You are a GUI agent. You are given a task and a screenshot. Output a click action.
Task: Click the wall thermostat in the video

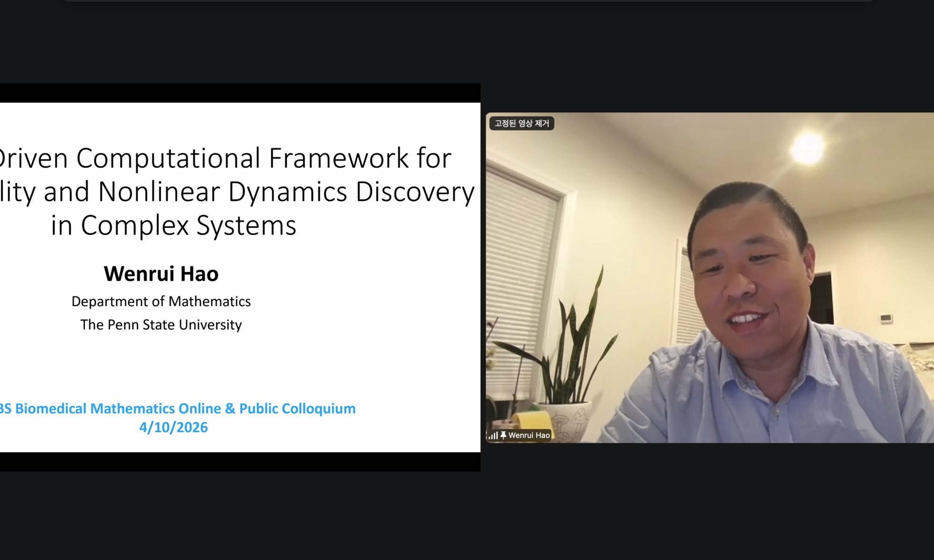coord(885,318)
